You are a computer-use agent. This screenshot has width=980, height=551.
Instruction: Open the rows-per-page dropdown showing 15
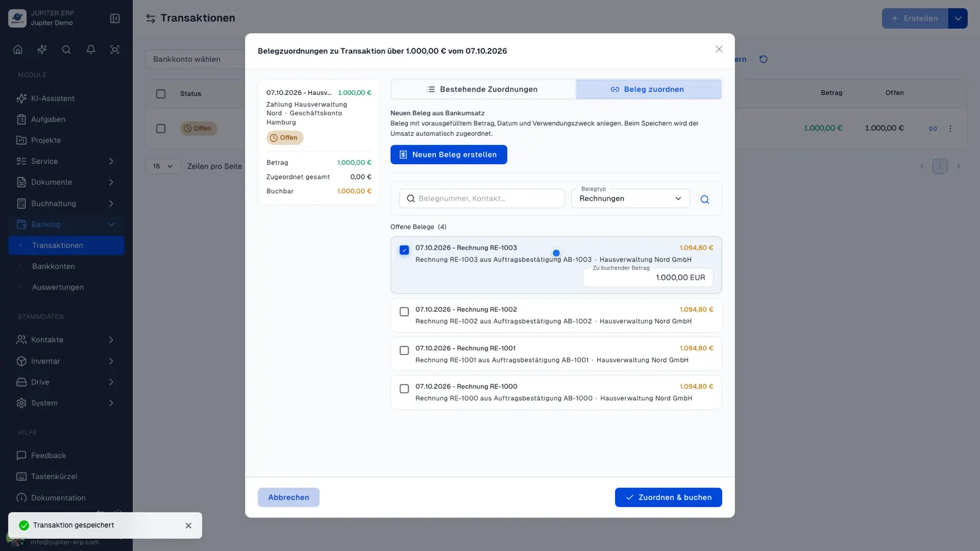(163, 166)
